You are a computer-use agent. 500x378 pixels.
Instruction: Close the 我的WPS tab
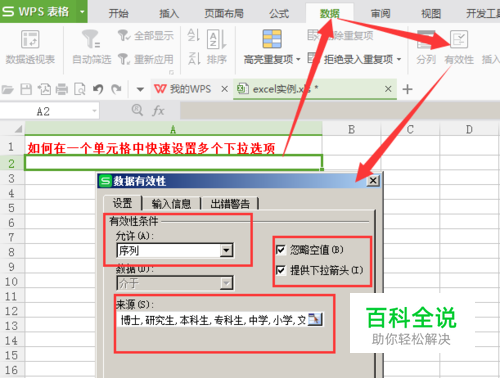tap(225, 89)
